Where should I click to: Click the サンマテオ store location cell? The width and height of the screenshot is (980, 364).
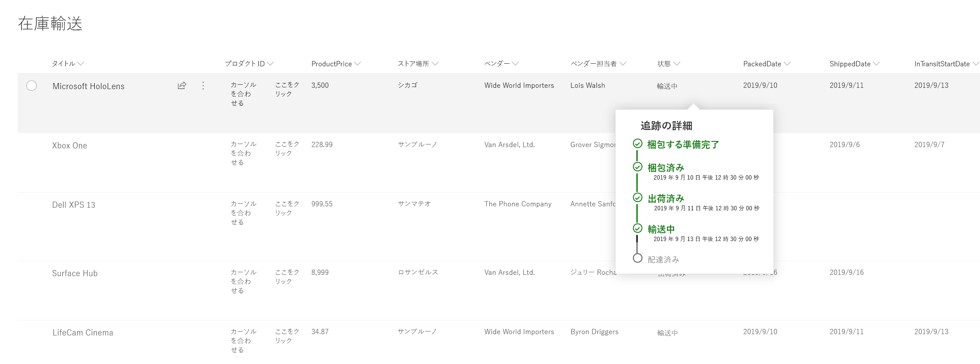(x=414, y=204)
